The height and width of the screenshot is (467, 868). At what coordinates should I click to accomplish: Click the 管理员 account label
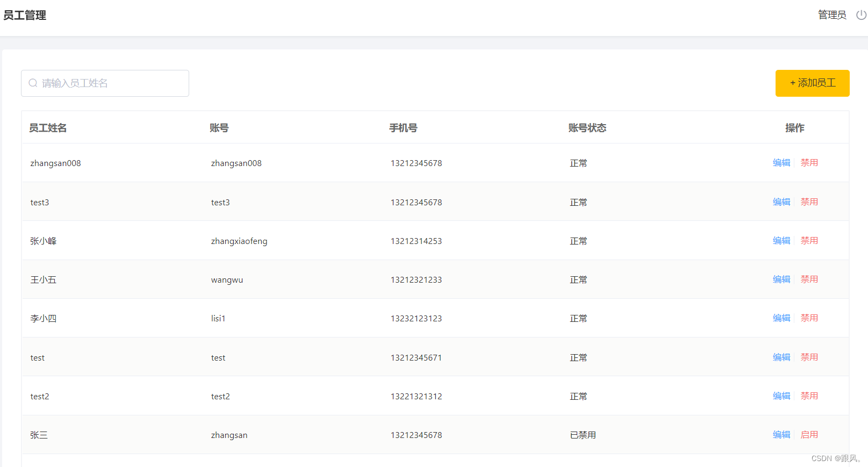click(832, 15)
